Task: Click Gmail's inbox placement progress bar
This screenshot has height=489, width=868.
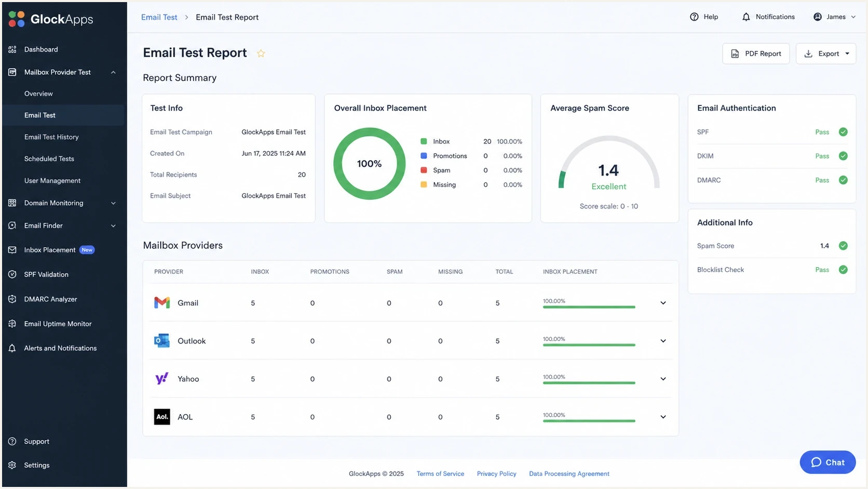Action: point(589,307)
